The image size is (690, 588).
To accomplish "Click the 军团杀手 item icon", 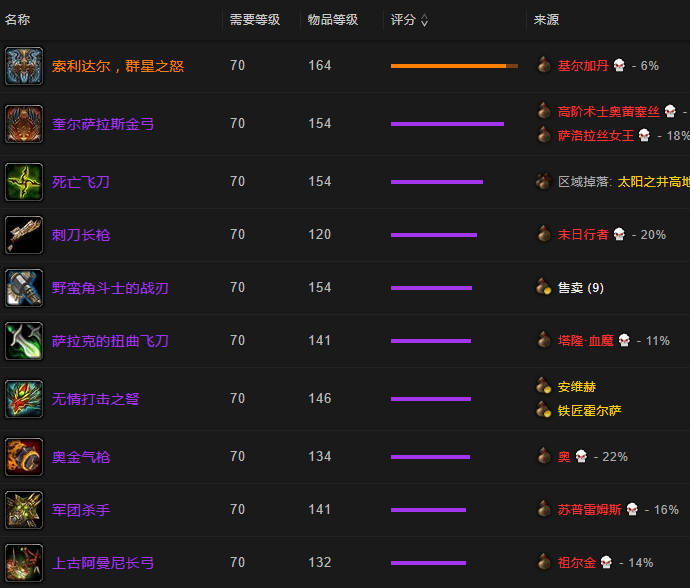I will (x=24, y=510).
